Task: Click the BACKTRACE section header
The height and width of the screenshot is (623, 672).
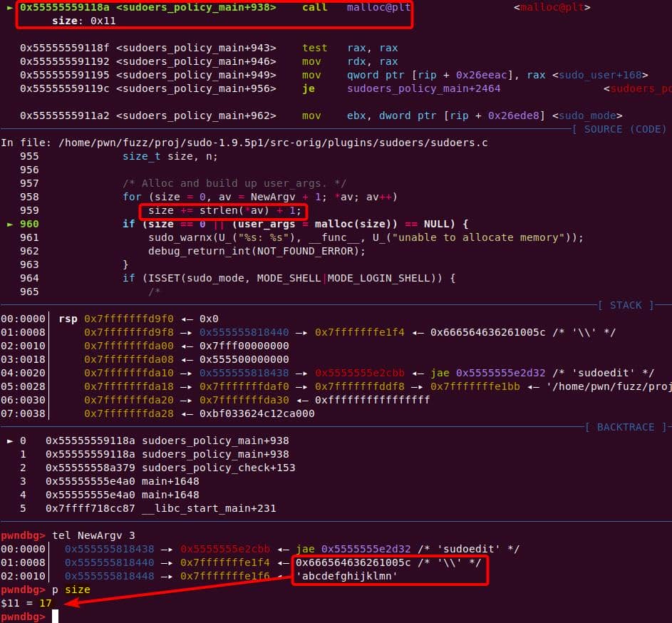Action: pyautogui.click(x=626, y=427)
